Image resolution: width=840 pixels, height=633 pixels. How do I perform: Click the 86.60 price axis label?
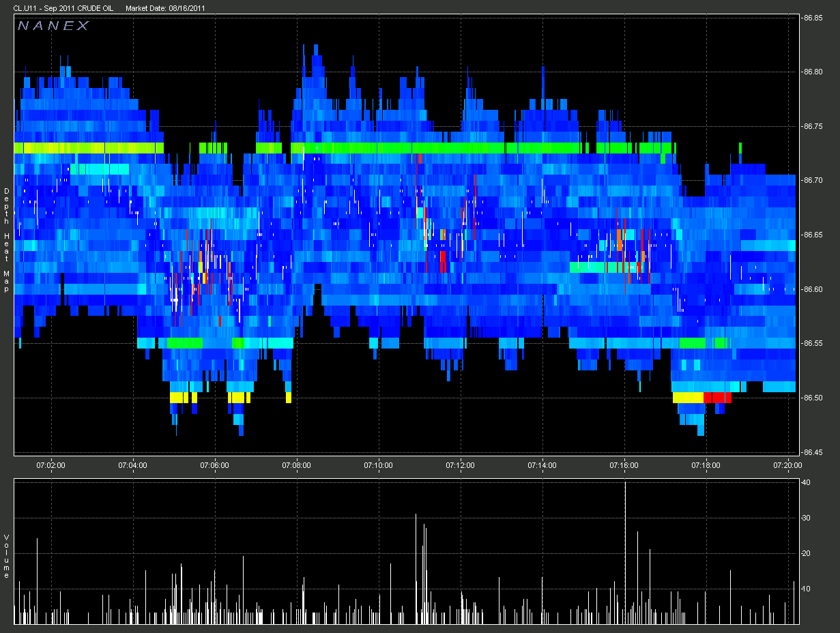tap(813, 289)
